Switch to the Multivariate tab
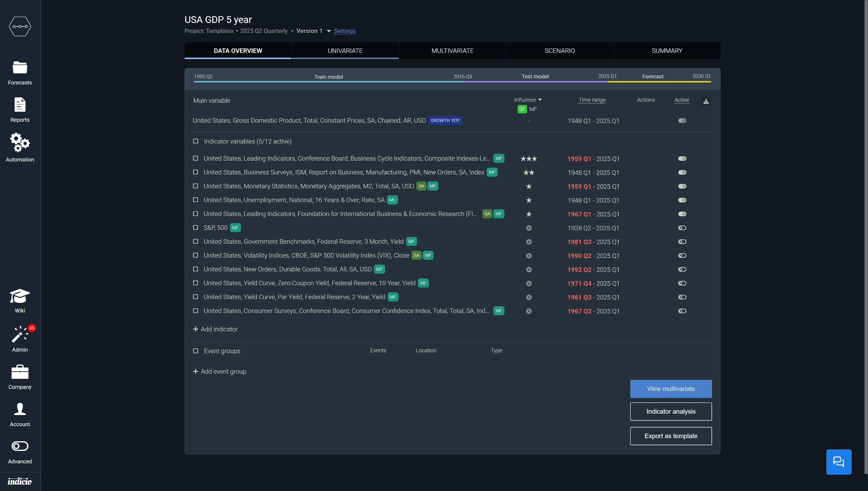868x491 pixels. tap(452, 51)
